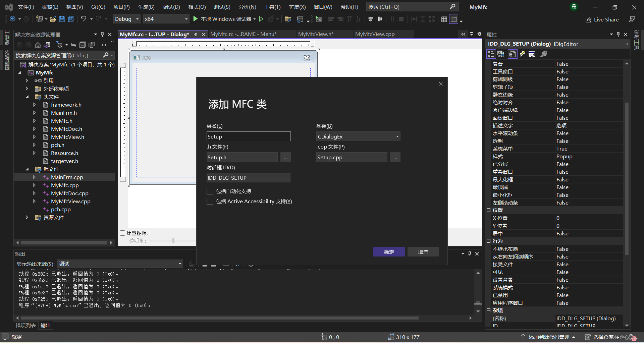Start debugging with the green play icon
The image size is (644, 343).
point(196,19)
